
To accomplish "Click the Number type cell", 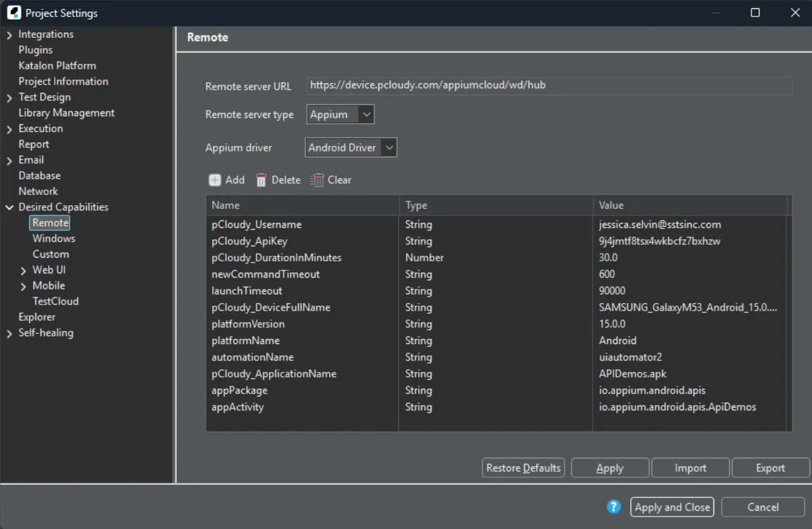I will pos(424,258).
